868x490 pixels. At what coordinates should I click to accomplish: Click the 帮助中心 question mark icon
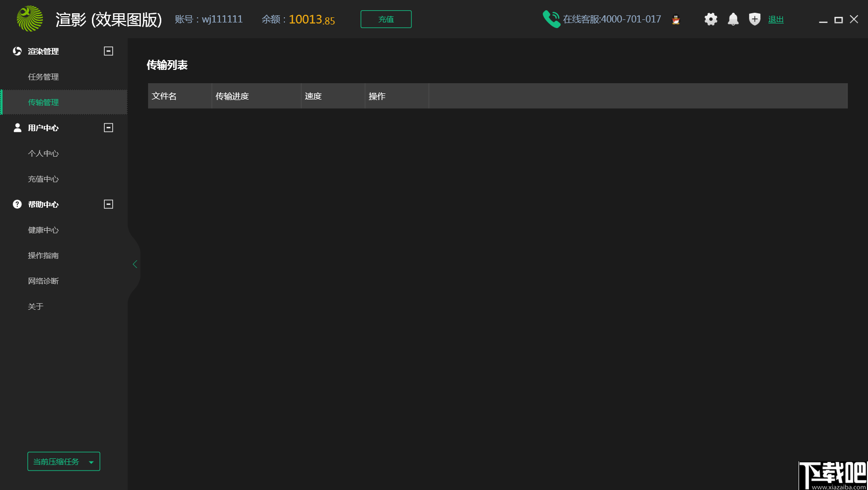pos(17,204)
